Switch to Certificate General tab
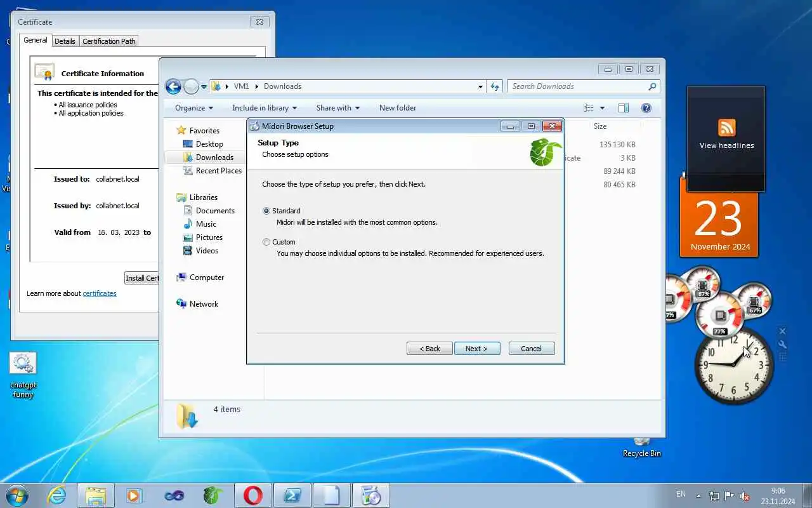The image size is (812, 508). coord(36,40)
